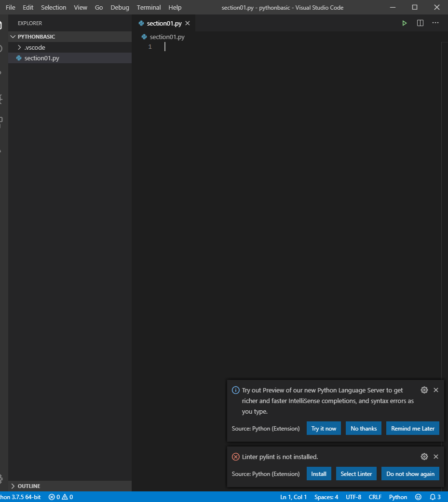
Task: Open the Debug menu
Action: (x=120, y=7)
